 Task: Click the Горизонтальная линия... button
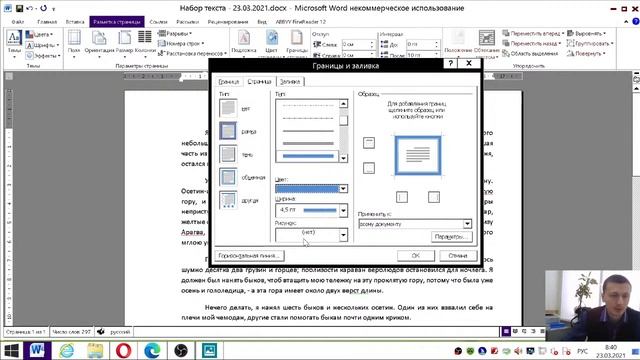tap(249, 256)
